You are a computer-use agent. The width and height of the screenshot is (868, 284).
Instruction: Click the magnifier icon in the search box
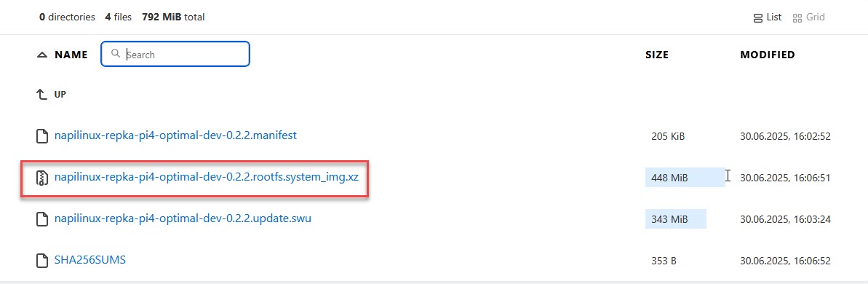pyautogui.click(x=116, y=54)
